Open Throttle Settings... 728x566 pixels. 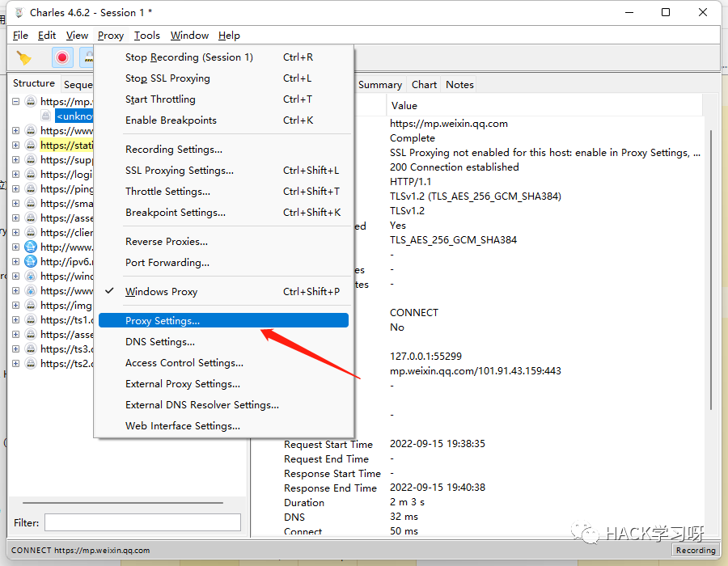(223, 191)
